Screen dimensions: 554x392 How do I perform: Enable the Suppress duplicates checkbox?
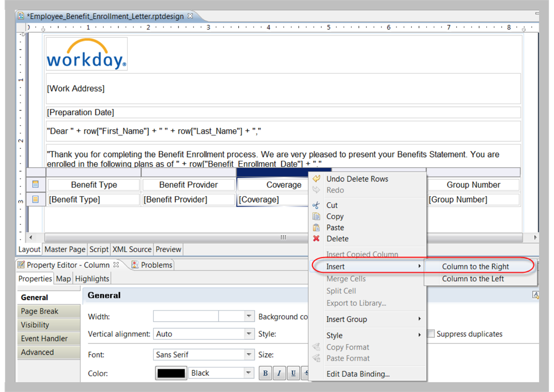click(431, 334)
